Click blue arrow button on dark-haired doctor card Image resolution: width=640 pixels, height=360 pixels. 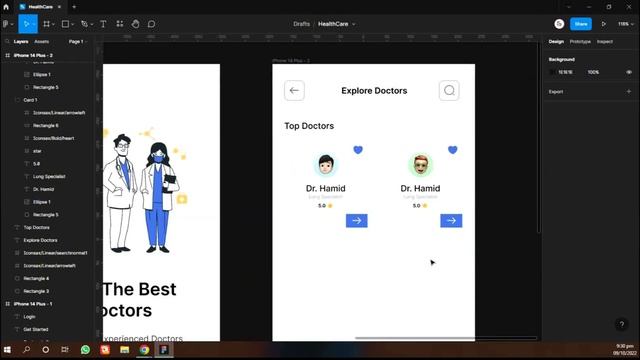(357, 221)
